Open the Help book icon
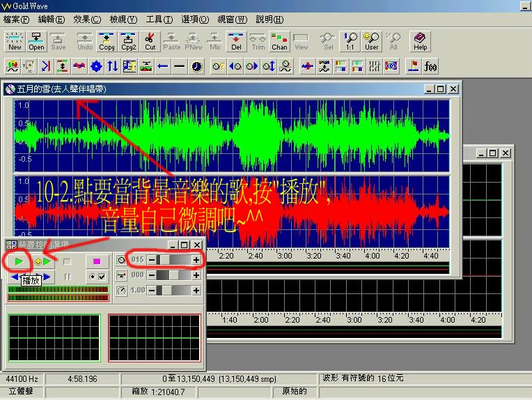 coord(420,41)
